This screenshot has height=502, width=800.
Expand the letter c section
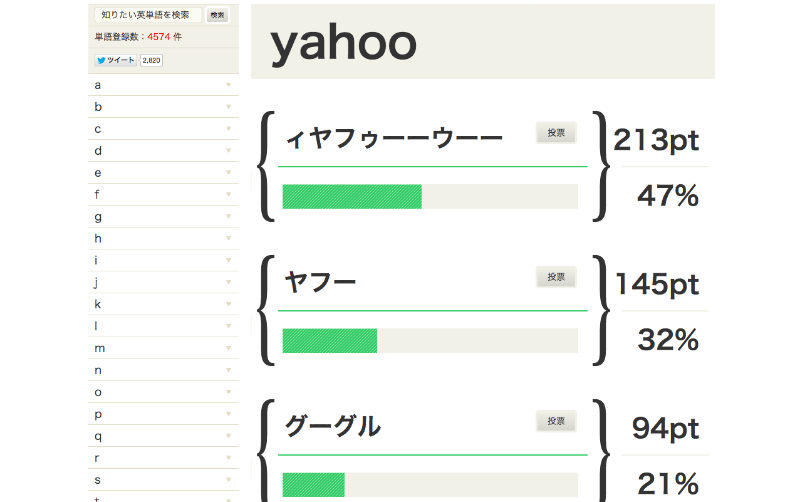[163, 129]
